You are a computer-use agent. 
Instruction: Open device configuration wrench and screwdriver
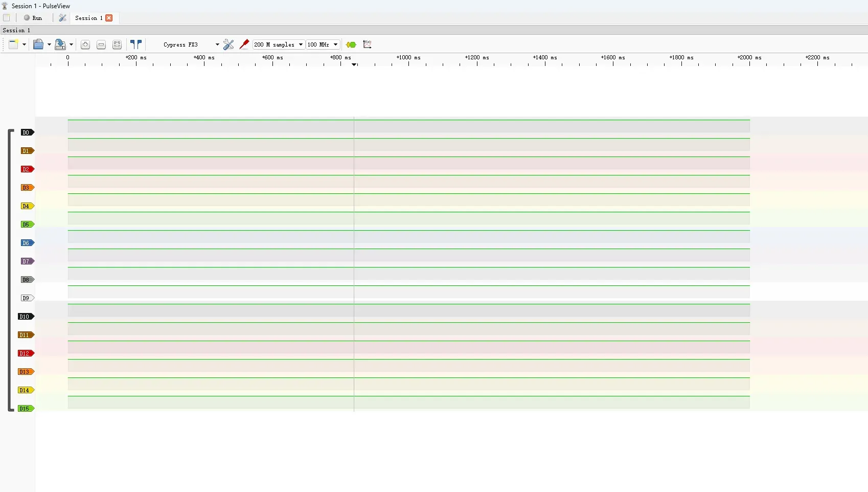[x=229, y=44]
